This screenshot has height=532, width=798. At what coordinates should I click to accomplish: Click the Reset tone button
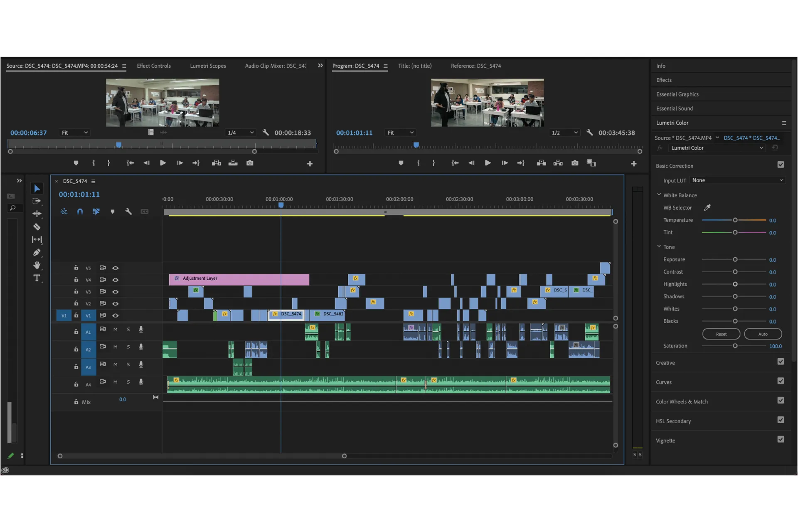(721, 334)
